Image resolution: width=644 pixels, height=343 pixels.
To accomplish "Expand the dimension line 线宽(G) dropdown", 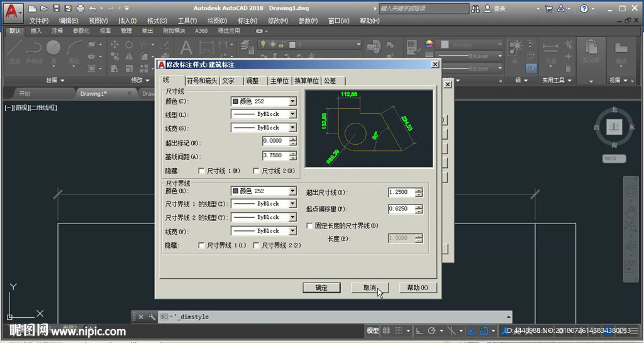I will (292, 128).
